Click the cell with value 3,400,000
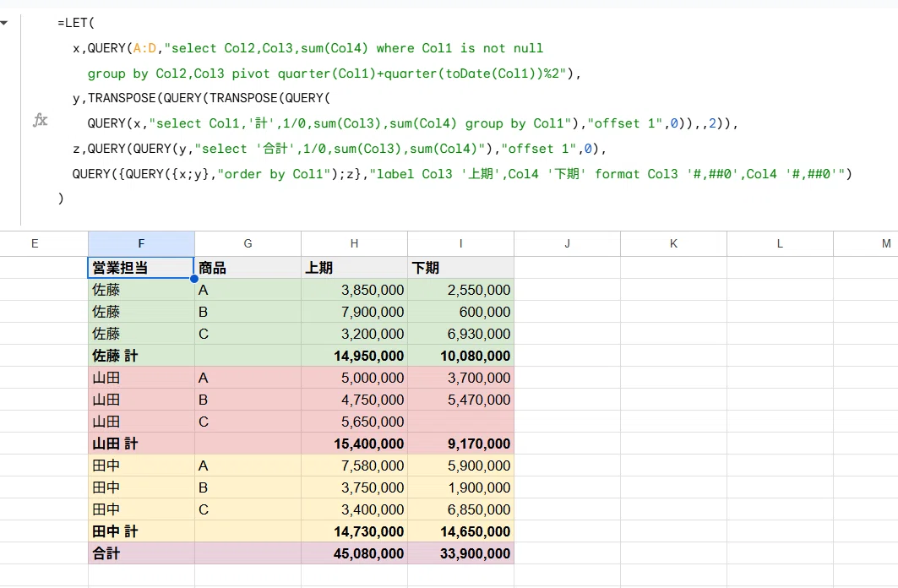This screenshot has width=898, height=588. (x=355, y=509)
